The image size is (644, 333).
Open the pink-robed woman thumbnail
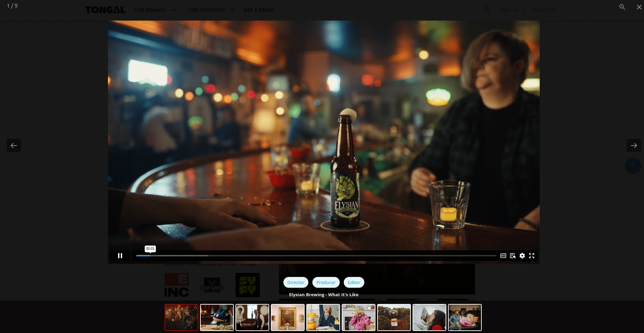[x=359, y=317]
